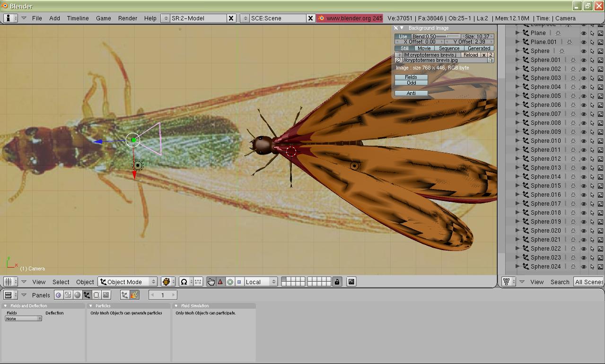This screenshot has height=364, width=605.
Task: Select the rotate manipulator circle icon
Action: pyautogui.click(x=230, y=282)
